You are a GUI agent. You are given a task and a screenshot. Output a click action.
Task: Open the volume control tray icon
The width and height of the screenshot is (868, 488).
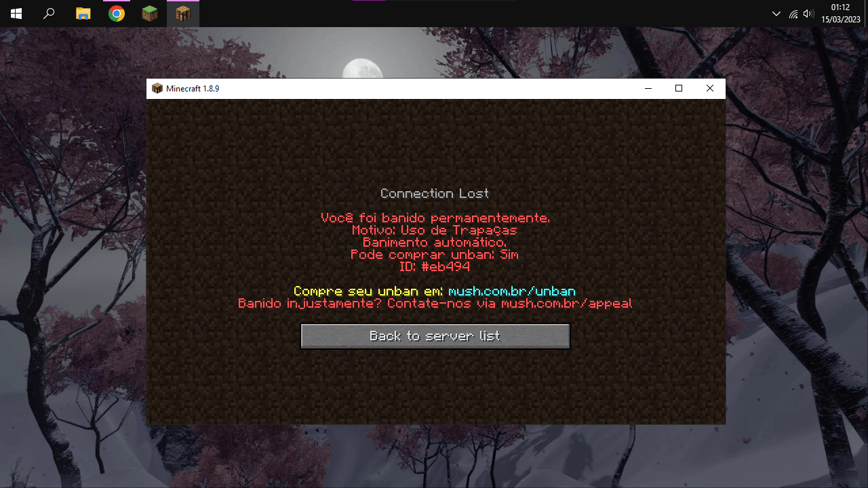coord(808,14)
